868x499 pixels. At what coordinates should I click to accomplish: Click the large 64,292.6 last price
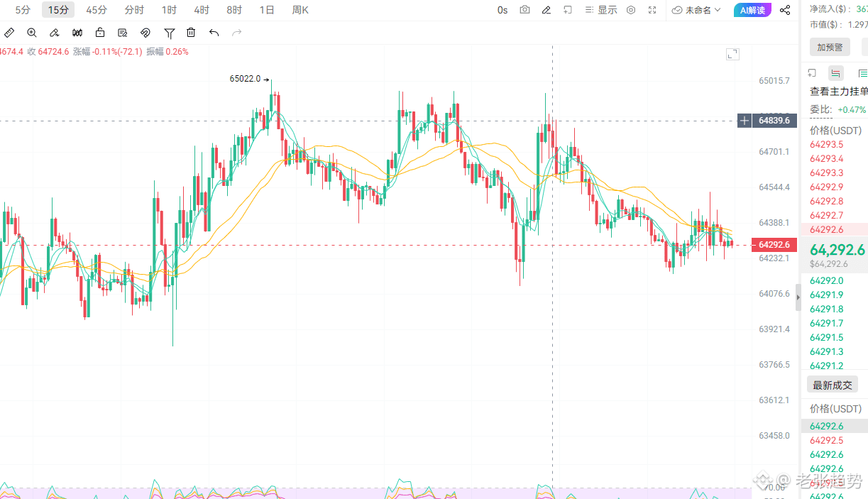837,249
